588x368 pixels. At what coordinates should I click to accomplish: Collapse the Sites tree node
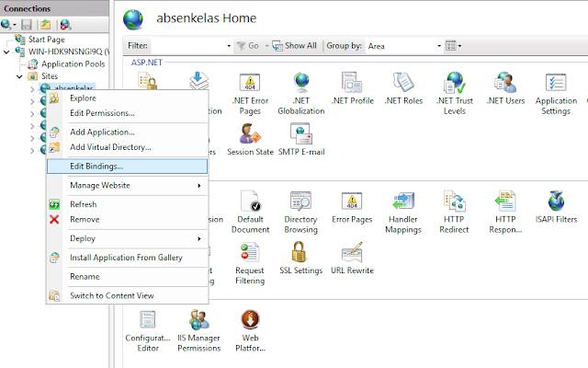click(x=19, y=76)
